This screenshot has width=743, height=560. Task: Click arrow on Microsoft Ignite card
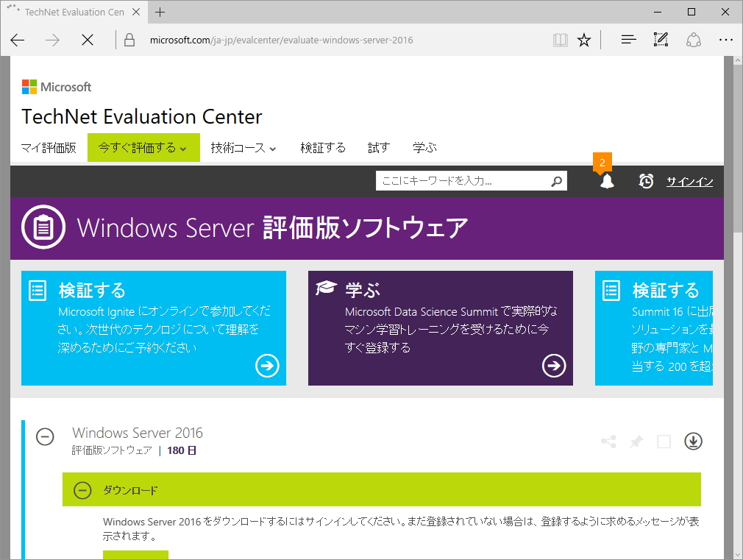pyautogui.click(x=267, y=366)
